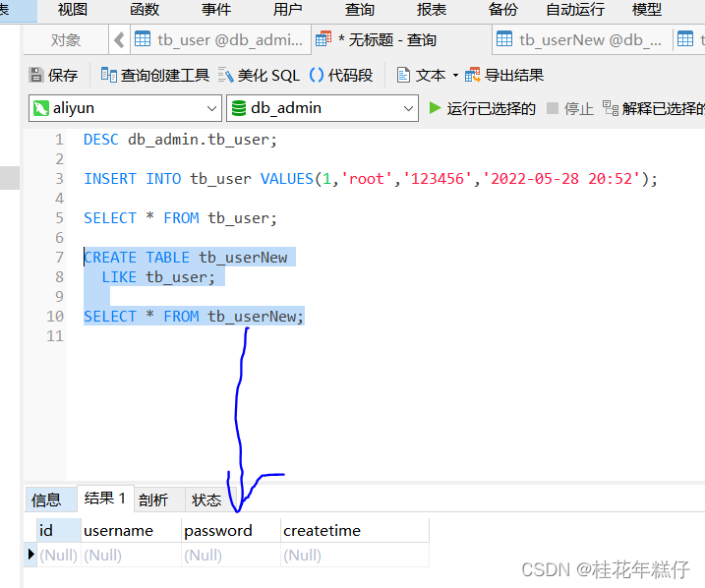Click the INSERT INTO tb_user line

pyautogui.click(x=371, y=179)
